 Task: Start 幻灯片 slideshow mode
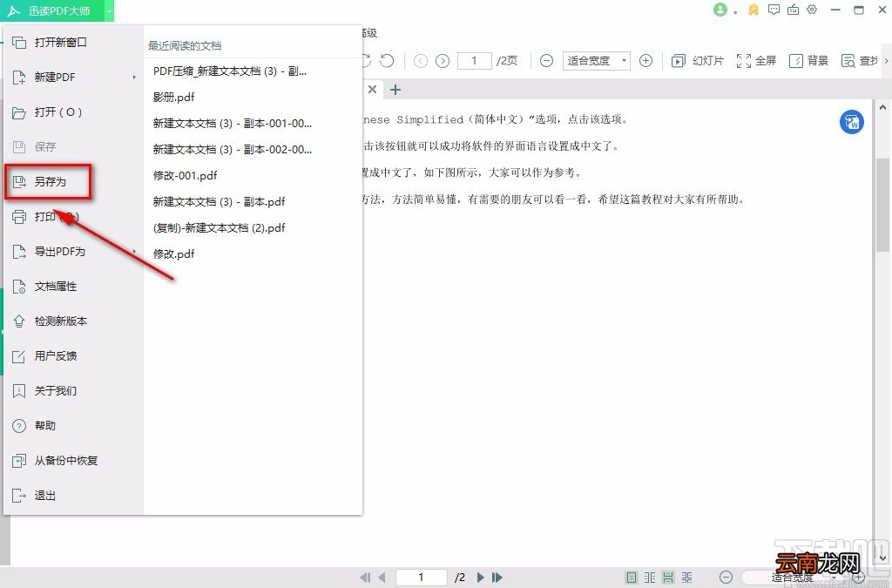point(698,61)
